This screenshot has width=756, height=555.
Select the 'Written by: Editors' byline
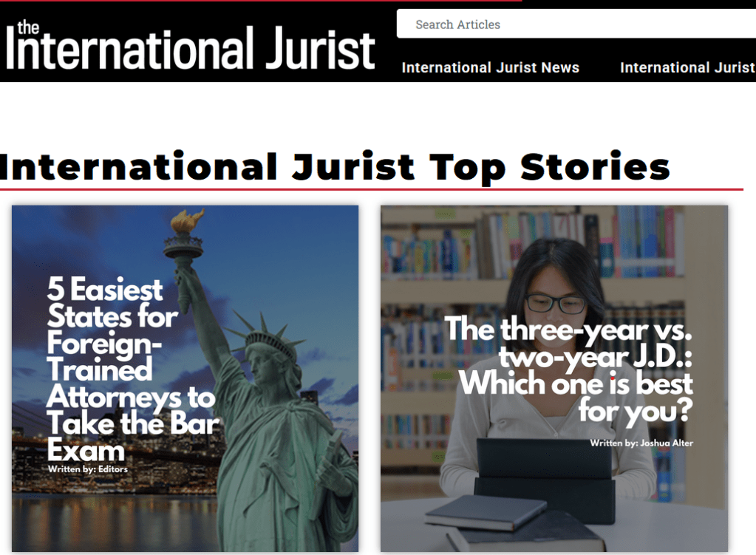coord(88,469)
